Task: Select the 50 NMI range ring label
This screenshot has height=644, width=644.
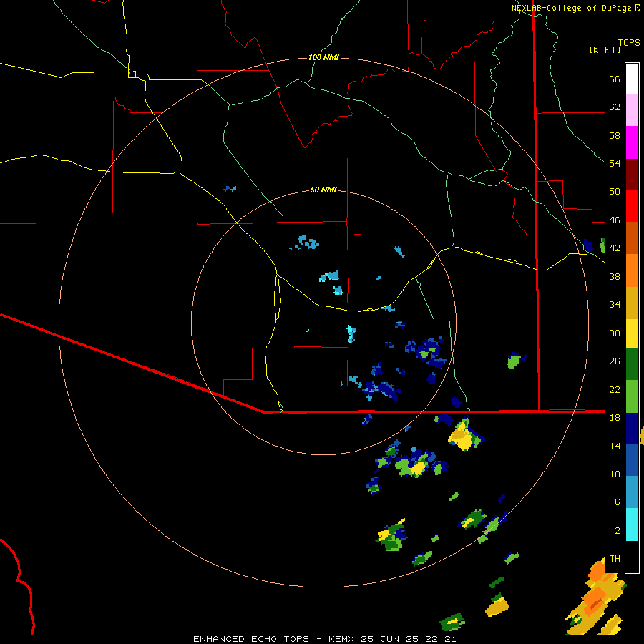Action: [323, 190]
